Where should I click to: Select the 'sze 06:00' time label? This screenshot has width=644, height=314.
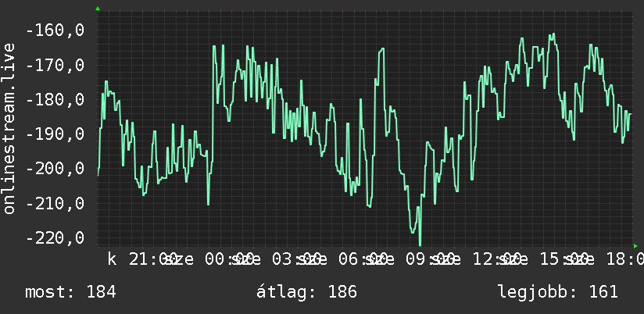tap(344, 259)
